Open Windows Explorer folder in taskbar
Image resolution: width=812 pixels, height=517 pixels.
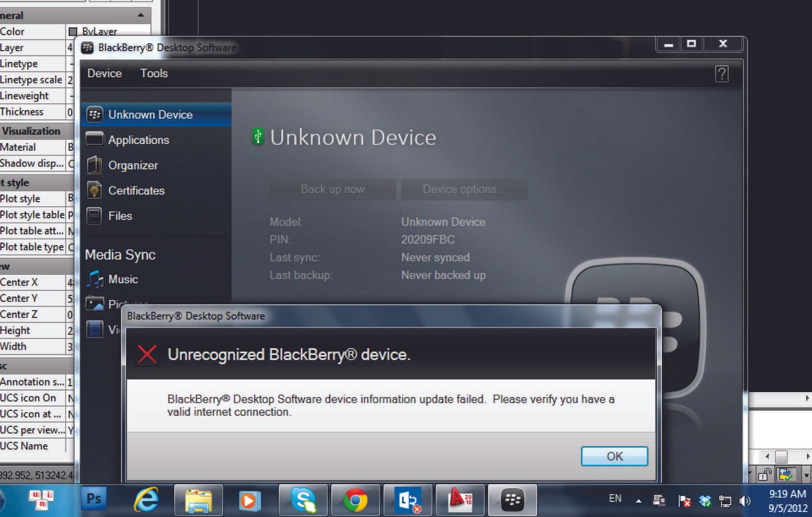click(x=198, y=501)
